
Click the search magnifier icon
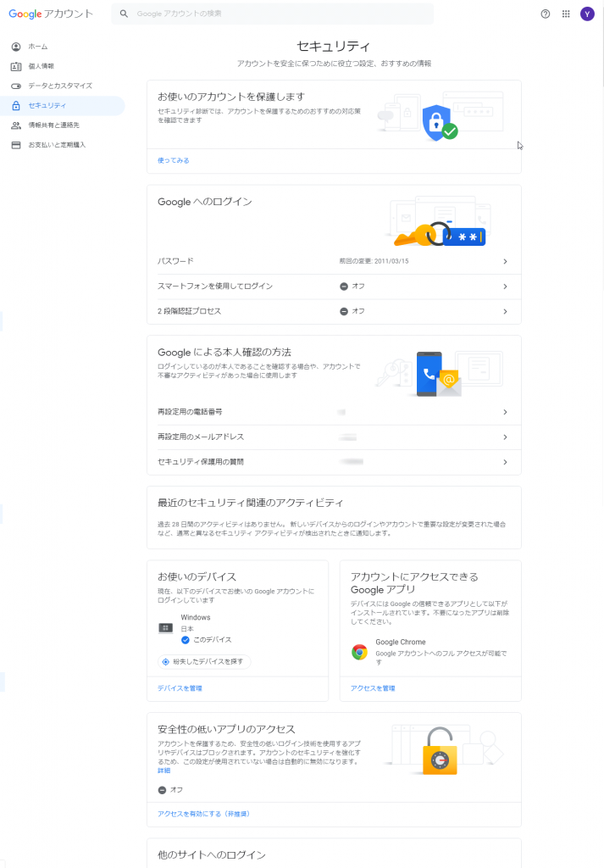[124, 14]
